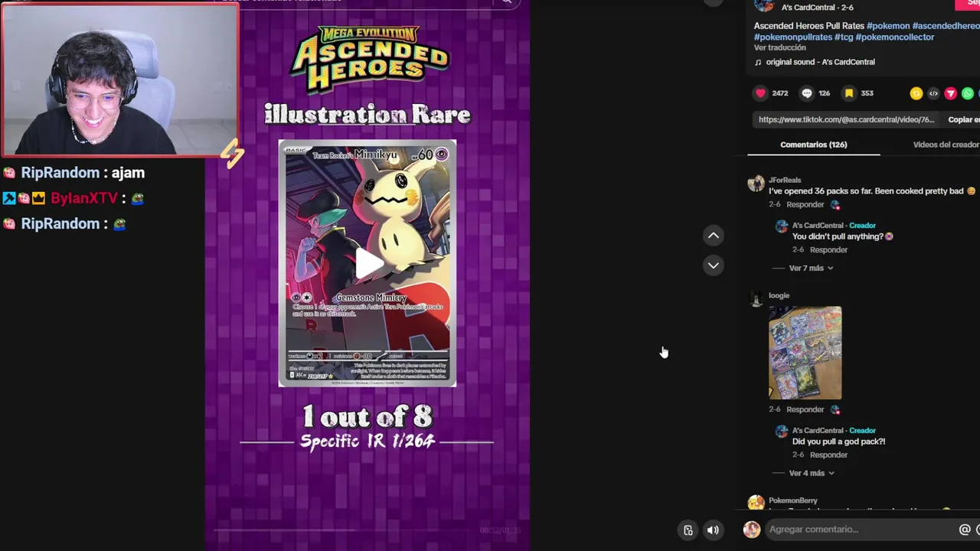This screenshot has width=980, height=551.
Task: Click RipRandom's "ajam" chat message
Action: coord(128,173)
